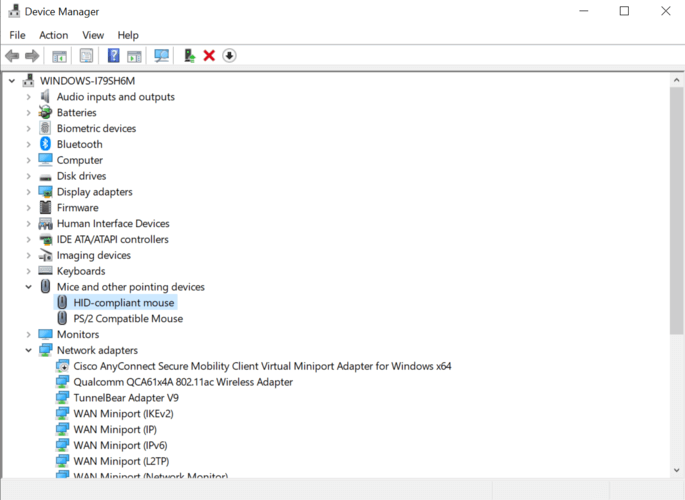Click the scrollbar down arrow

(x=676, y=470)
